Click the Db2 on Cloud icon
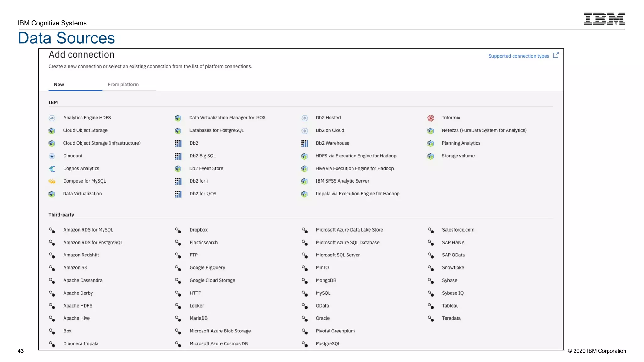Viewport: 644px width, 362px height. (304, 131)
